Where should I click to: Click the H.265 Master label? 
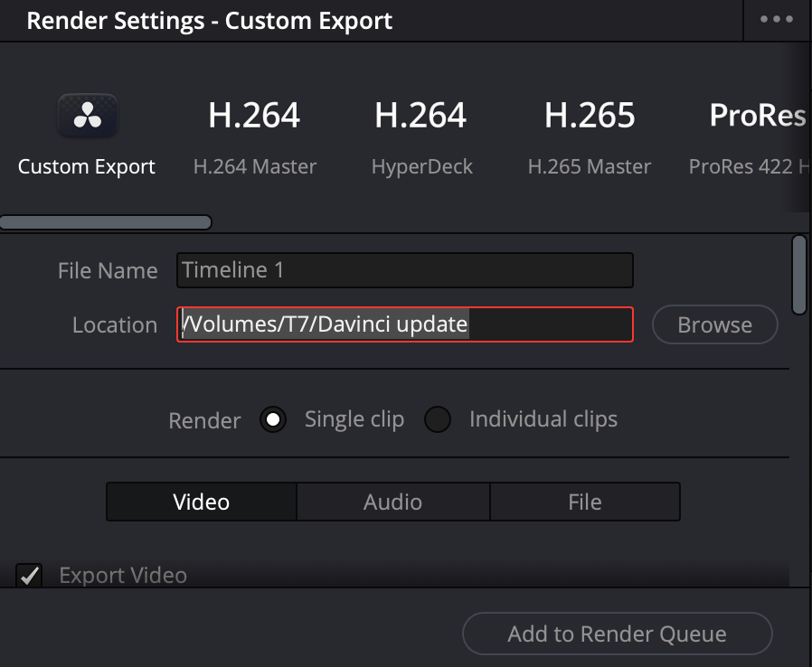[589, 167]
